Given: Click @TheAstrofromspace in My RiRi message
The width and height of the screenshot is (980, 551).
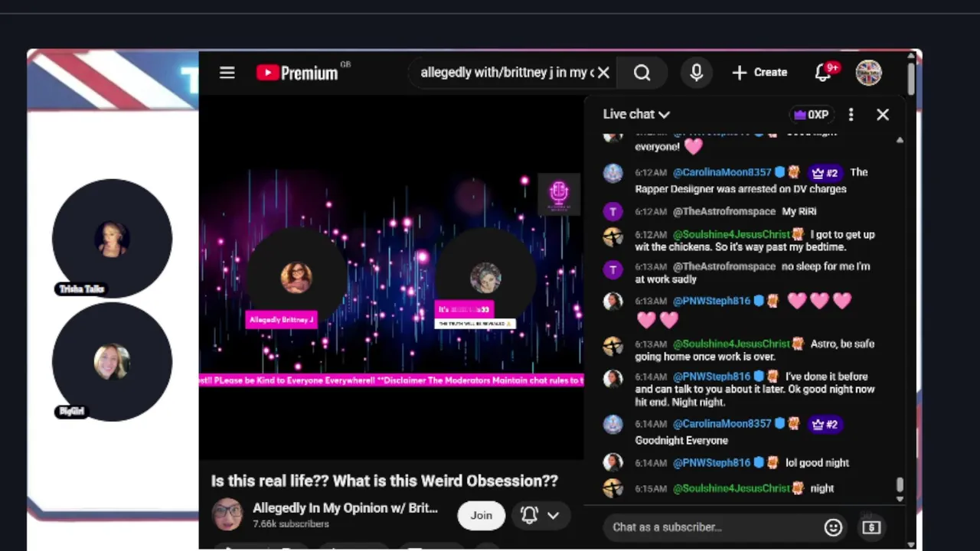Looking at the screenshot, I should click(x=724, y=212).
